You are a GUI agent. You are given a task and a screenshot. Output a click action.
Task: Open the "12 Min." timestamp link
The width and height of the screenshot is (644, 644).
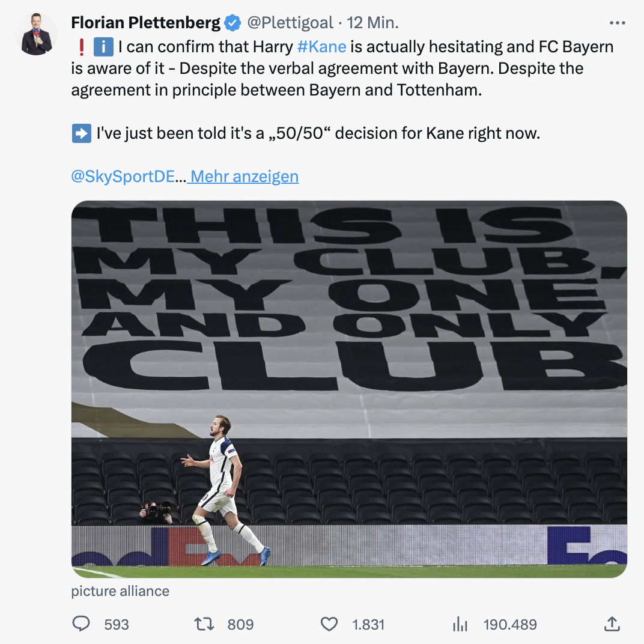click(x=373, y=23)
